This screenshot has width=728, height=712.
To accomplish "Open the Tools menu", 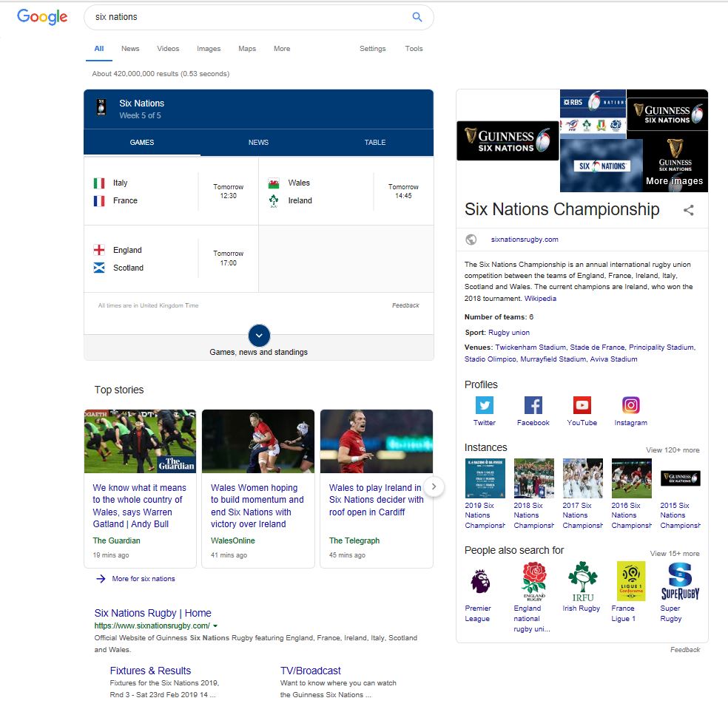I will coord(414,49).
